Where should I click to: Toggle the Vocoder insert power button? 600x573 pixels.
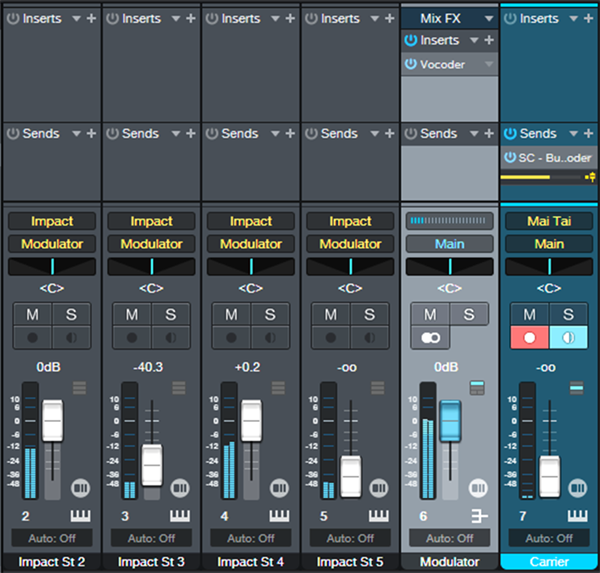pyautogui.click(x=411, y=64)
